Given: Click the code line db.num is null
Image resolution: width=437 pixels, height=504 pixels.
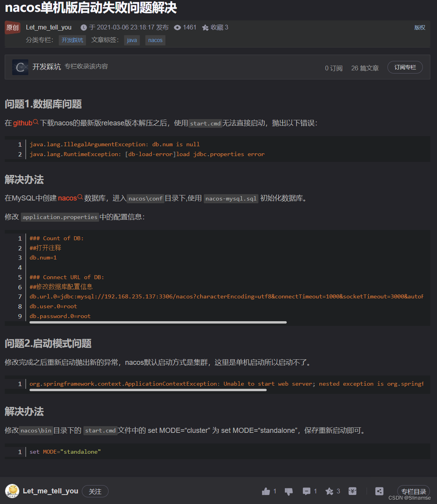Looking at the screenshot, I should [x=114, y=144].
